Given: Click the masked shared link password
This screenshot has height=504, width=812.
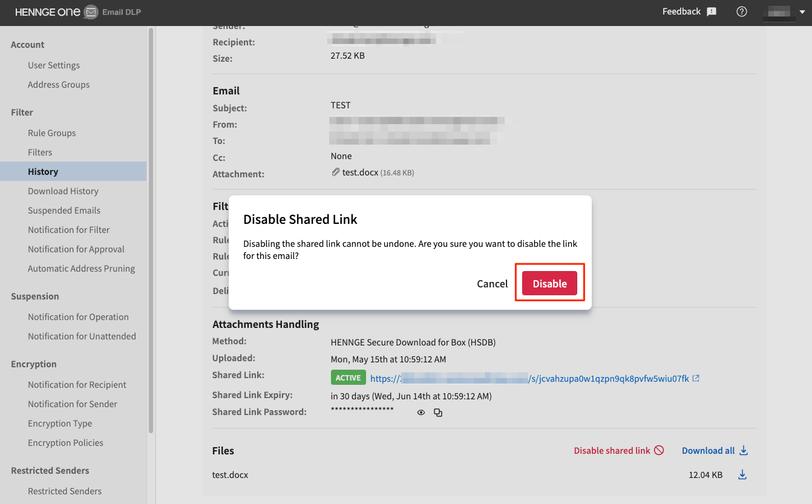Looking at the screenshot, I should pos(362,411).
